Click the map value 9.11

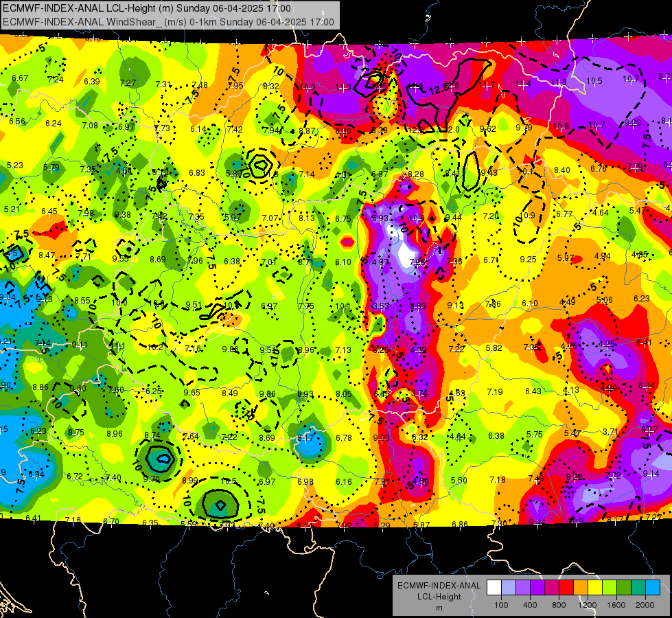click(x=80, y=345)
